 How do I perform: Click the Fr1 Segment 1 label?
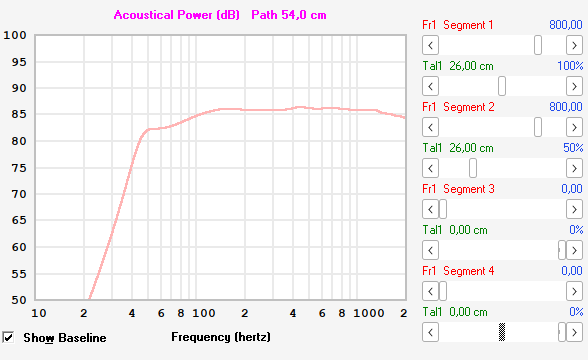(458, 25)
